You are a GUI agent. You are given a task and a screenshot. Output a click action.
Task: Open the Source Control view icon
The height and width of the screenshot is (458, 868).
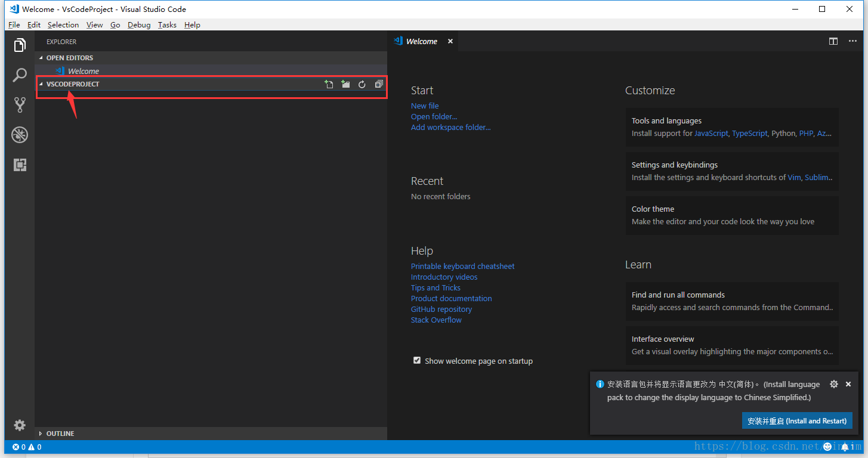click(x=20, y=105)
